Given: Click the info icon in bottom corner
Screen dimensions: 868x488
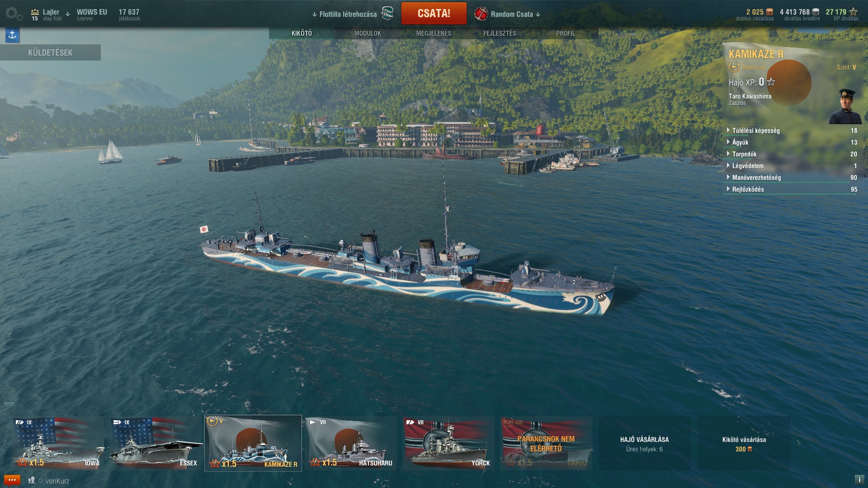Looking at the screenshot, I should pos(859,479).
